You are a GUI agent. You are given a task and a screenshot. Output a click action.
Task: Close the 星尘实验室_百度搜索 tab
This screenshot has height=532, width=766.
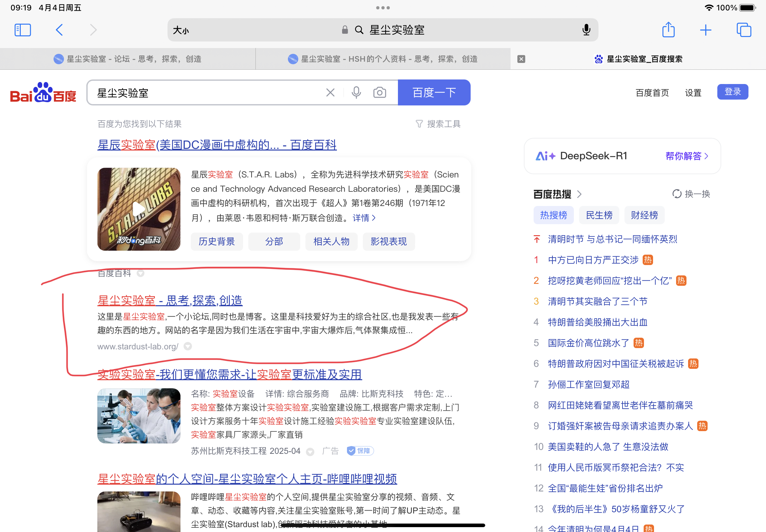521,59
